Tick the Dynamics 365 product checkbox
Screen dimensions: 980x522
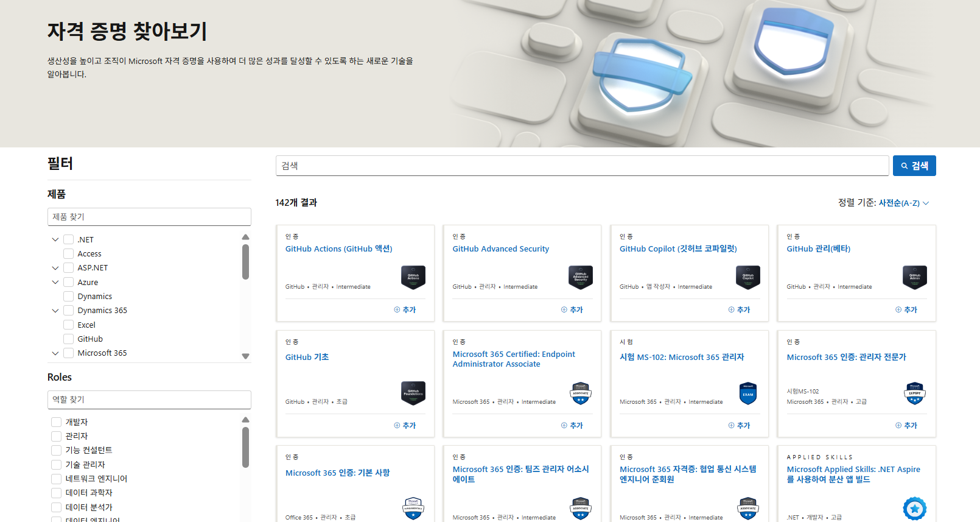[x=69, y=310]
